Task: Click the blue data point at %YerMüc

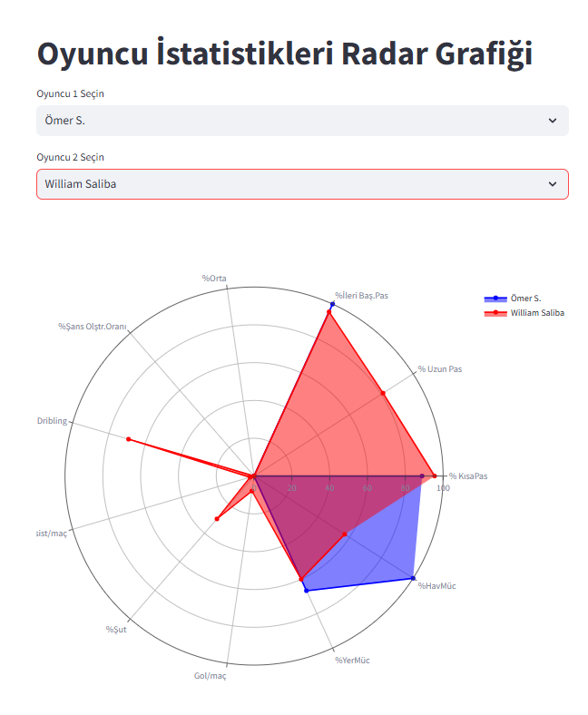Action: 306,591
